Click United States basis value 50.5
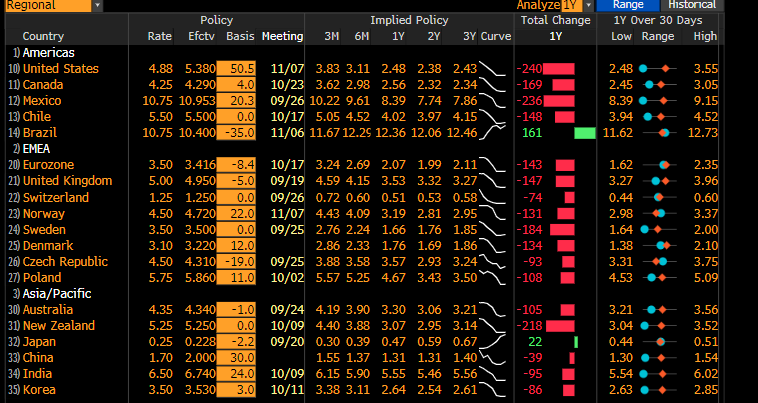The image size is (758, 403). click(236, 69)
